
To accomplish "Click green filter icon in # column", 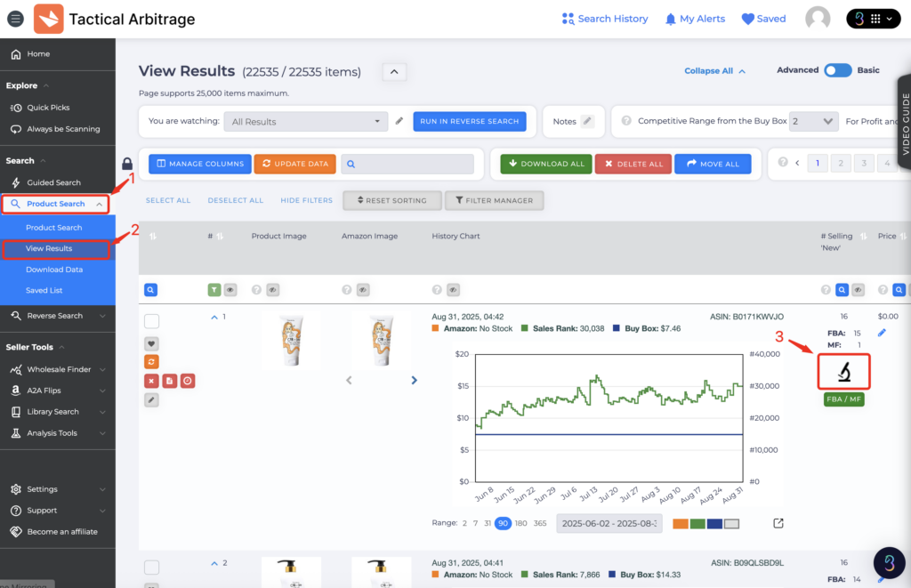I will tap(214, 290).
